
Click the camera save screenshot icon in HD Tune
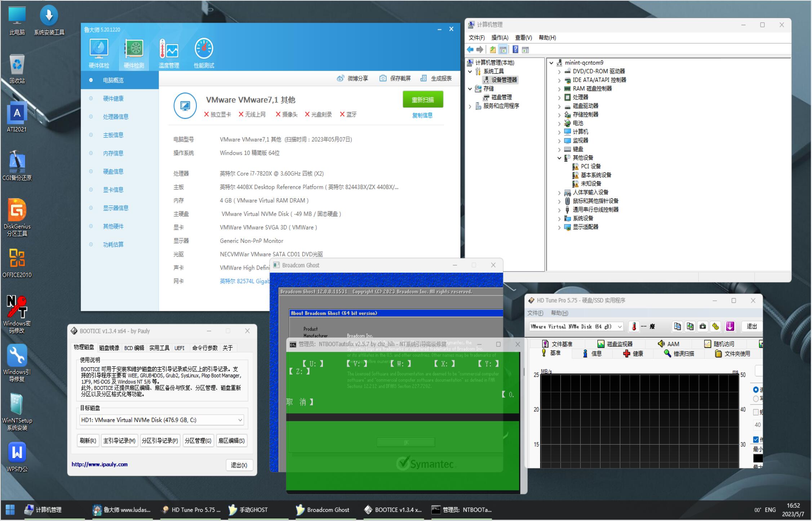click(x=703, y=326)
